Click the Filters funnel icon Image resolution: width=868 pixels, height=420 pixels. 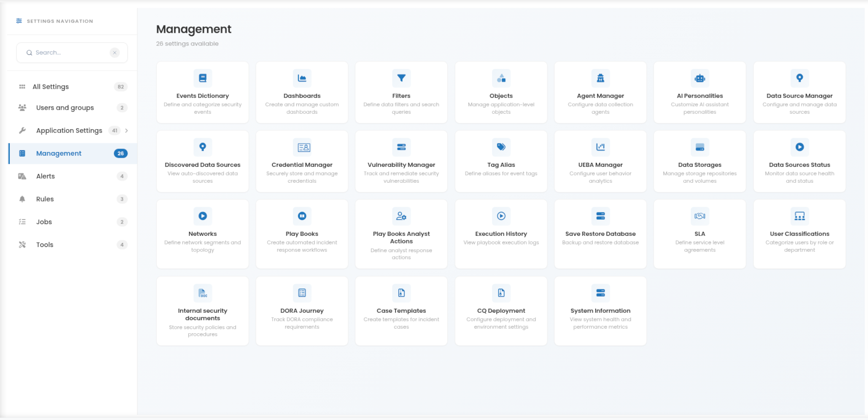tap(401, 78)
